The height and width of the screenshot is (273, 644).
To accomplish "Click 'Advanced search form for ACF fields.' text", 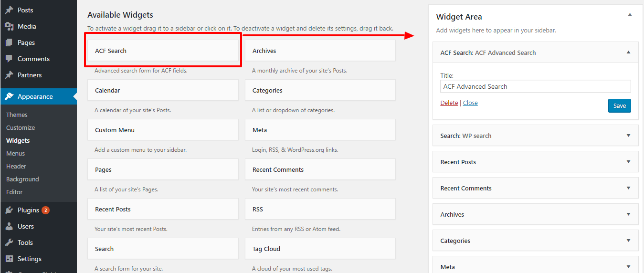I will tap(141, 70).
